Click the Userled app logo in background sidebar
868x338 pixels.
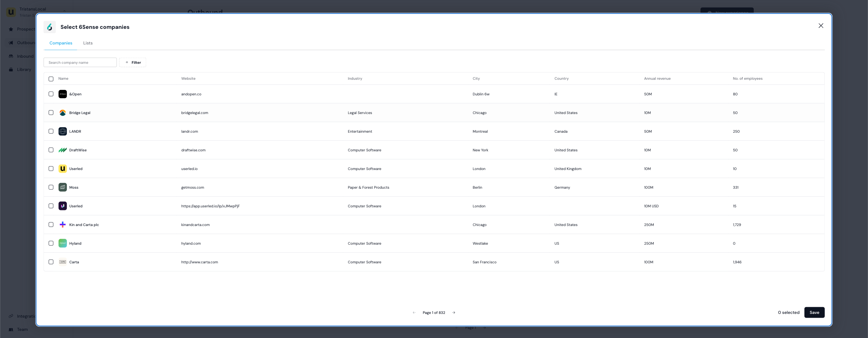[11, 12]
